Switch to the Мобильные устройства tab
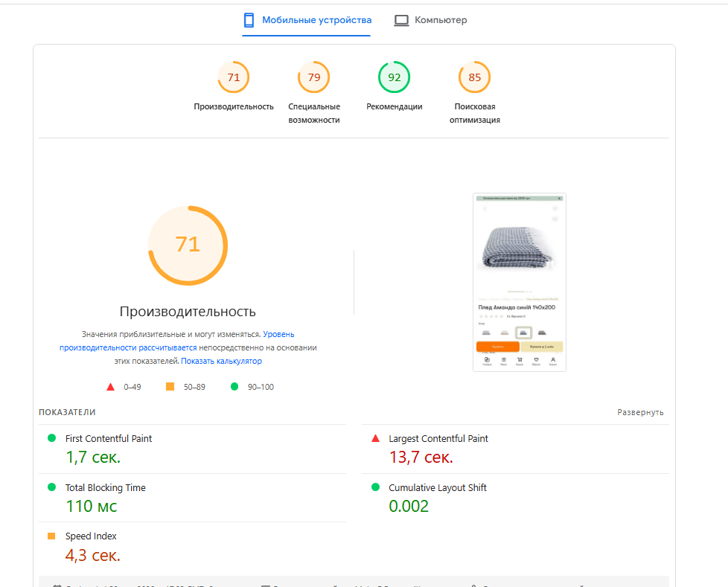 pyautogui.click(x=307, y=20)
